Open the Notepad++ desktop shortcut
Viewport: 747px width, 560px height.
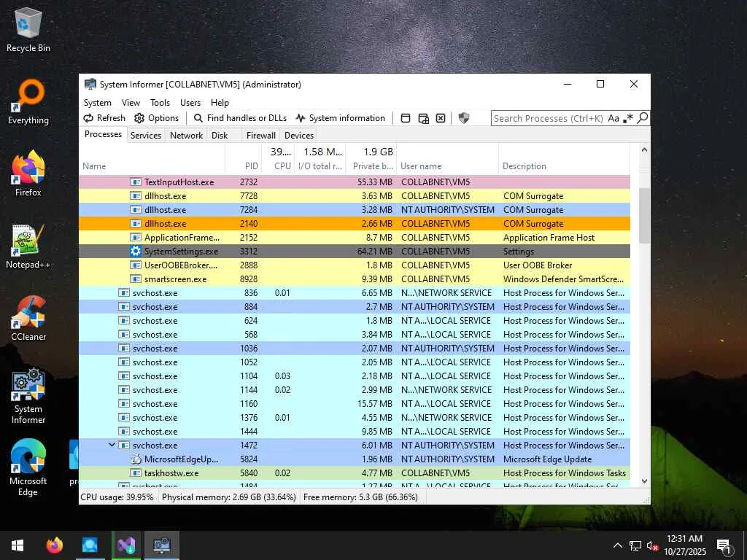pos(28,246)
